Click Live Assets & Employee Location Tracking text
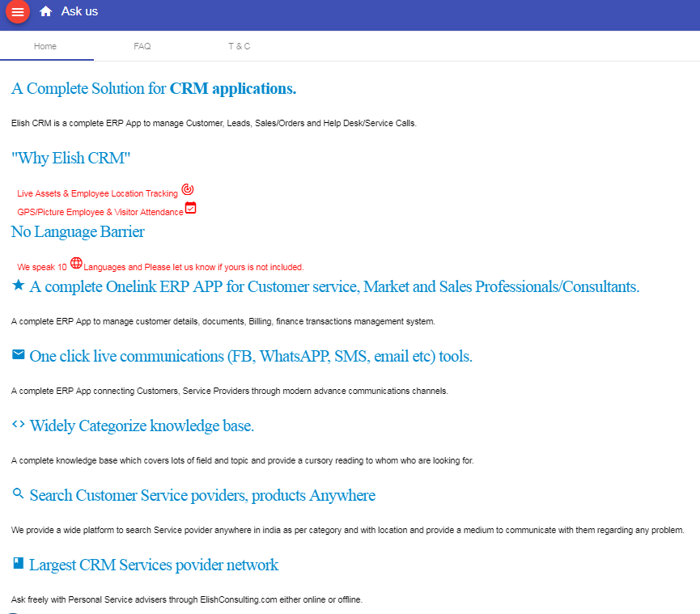The width and height of the screenshot is (700, 614). (97, 193)
